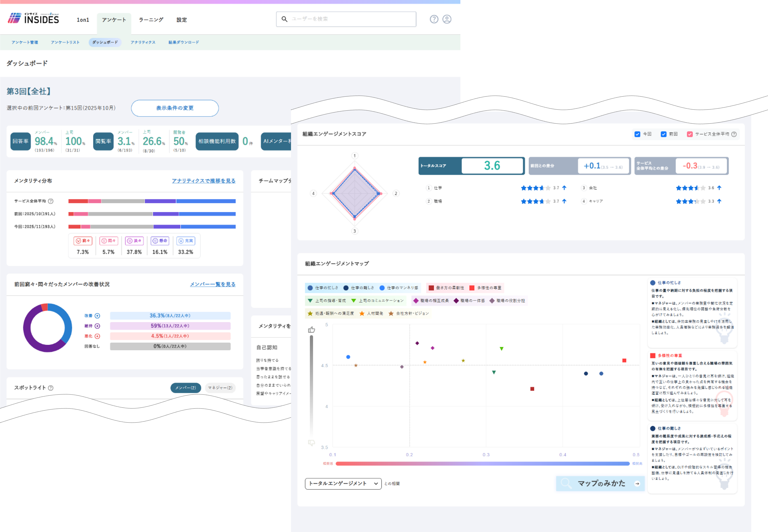Open the help question mark icon
Viewport: 768px width, 532px height.
click(434, 19)
